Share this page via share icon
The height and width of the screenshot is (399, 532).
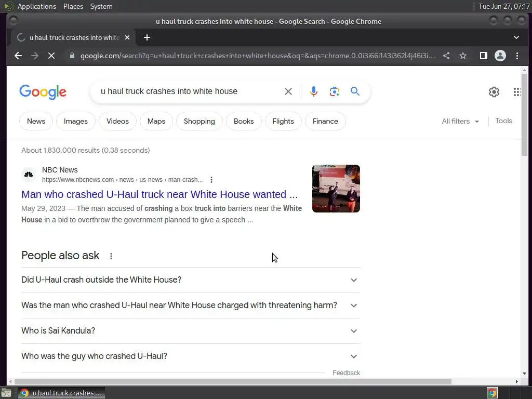click(446, 56)
